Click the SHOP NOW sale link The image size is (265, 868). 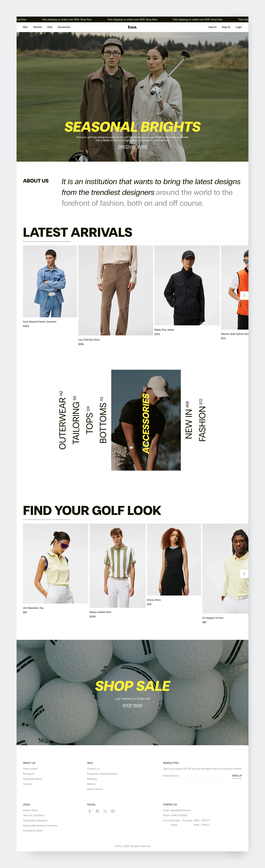(132, 705)
